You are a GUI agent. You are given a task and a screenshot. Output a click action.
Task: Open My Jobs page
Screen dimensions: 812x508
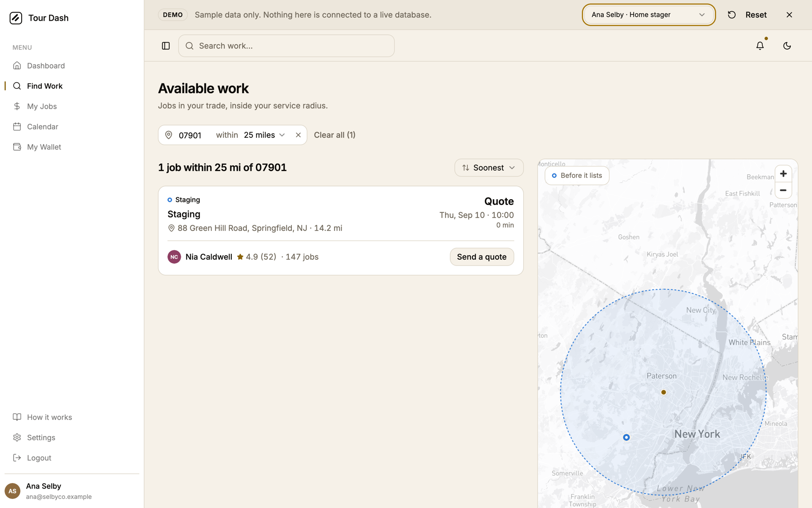pos(42,106)
